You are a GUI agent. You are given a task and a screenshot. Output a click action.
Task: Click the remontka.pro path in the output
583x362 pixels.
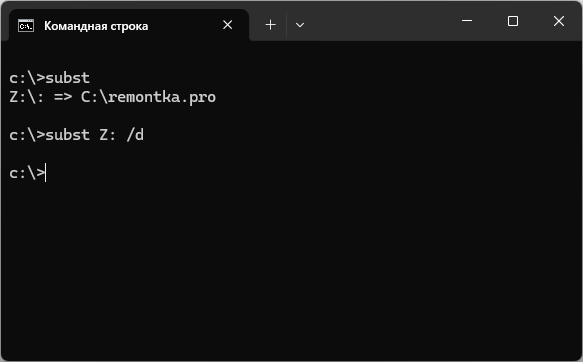pyautogui.click(x=162, y=97)
